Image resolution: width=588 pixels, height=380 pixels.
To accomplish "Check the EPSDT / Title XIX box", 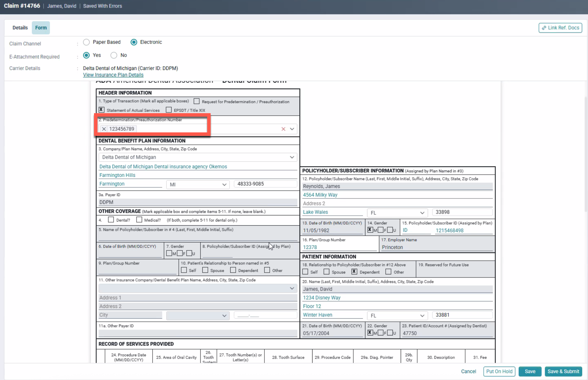I will pyautogui.click(x=169, y=110).
